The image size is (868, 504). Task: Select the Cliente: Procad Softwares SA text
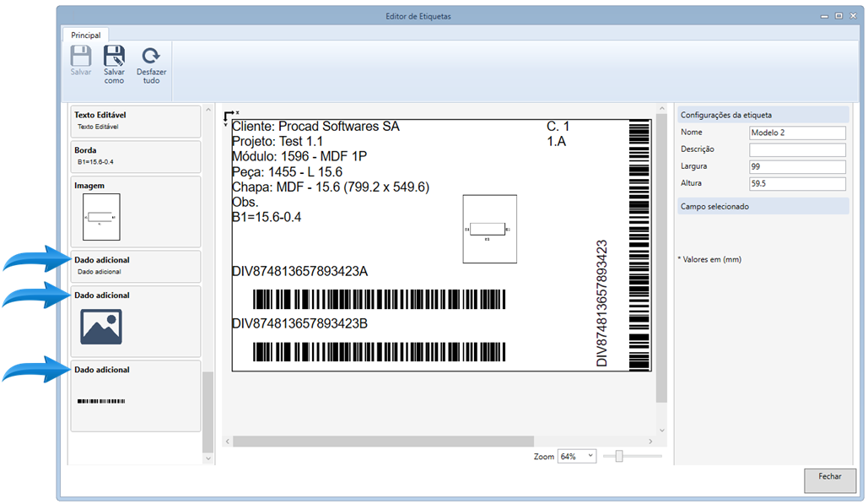point(315,127)
